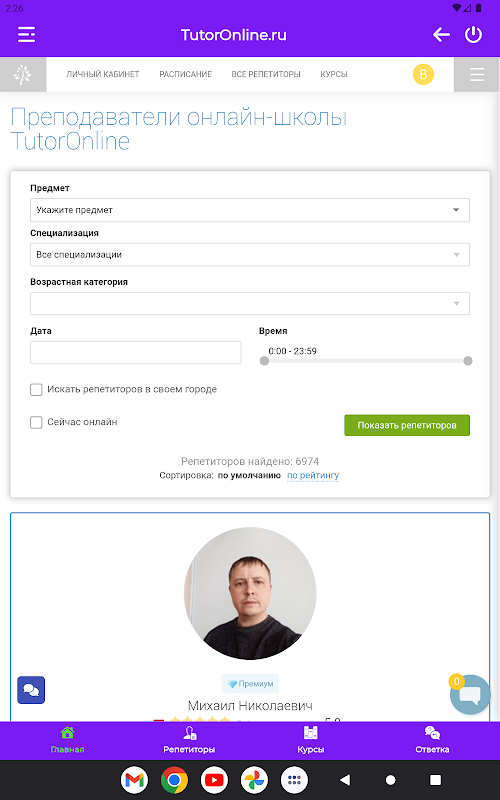Image resolution: width=500 pixels, height=800 pixels.
Task: Open the yellow B profile avatar
Action: 423,74
